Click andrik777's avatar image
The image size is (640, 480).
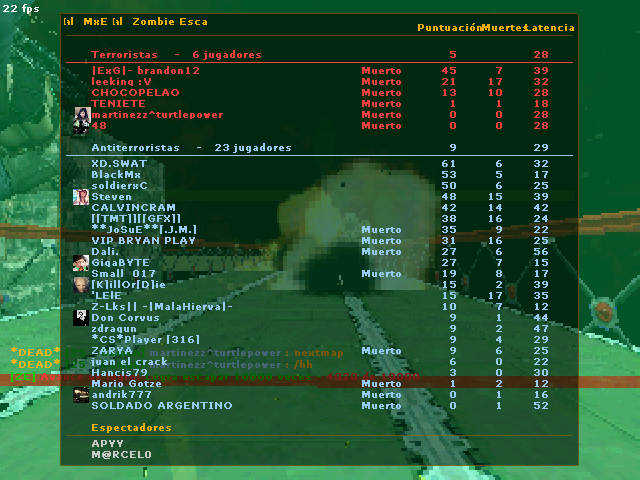click(81, 395)
